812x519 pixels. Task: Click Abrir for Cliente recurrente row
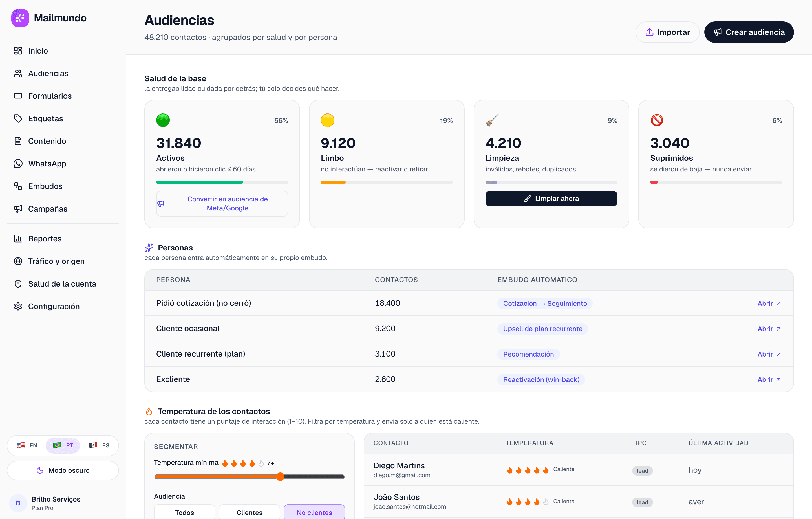769,354
